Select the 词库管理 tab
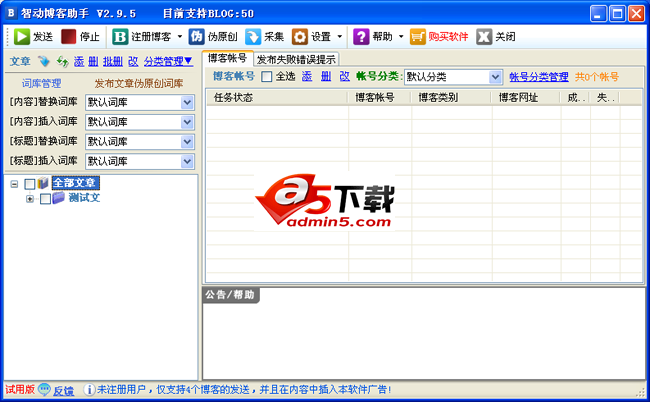Screen dimensions: 650x402 [x=41, y=83]
